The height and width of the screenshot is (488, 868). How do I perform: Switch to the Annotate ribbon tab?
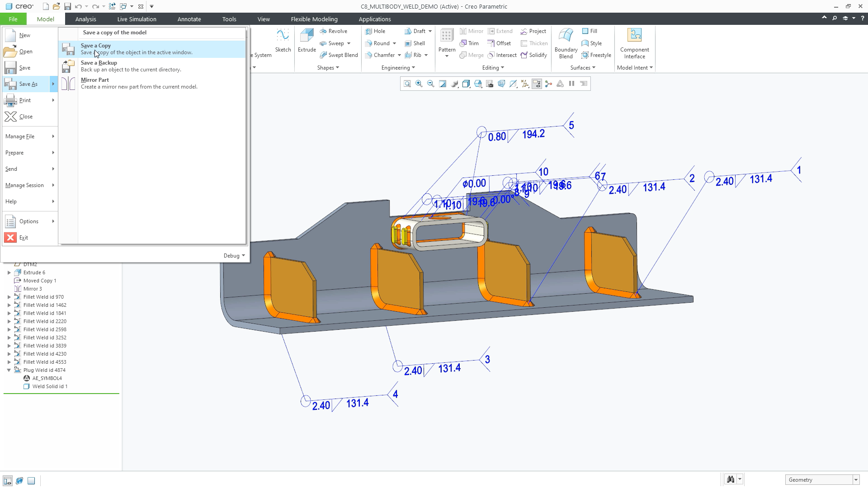tap(189, 19)
